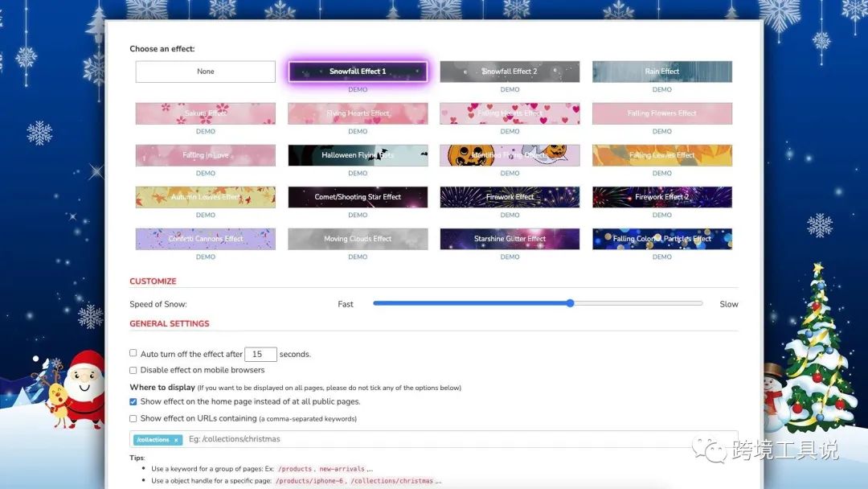Screen dimensions: 868x489
Task: Select the Moving Clouds Effect
Action: [x=357, y=238]
